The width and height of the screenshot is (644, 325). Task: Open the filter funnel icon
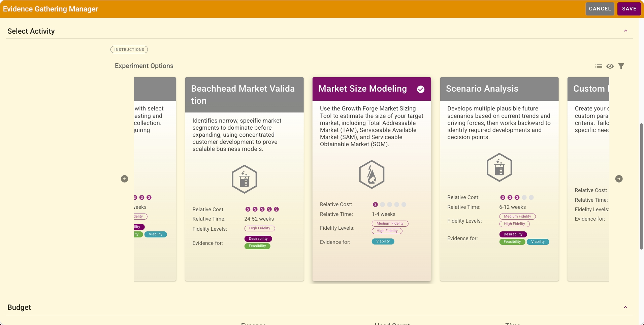[x=621, y=66]
